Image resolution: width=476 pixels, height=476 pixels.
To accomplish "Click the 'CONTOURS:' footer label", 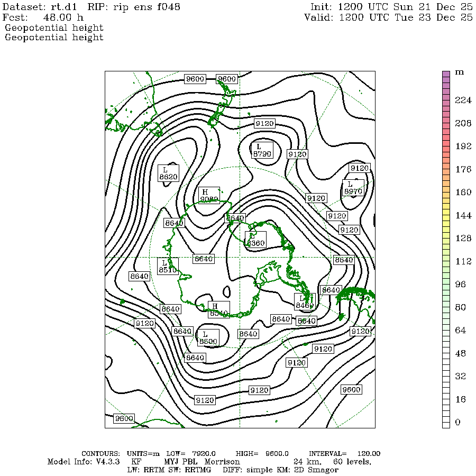I will [x=101, y=454].
